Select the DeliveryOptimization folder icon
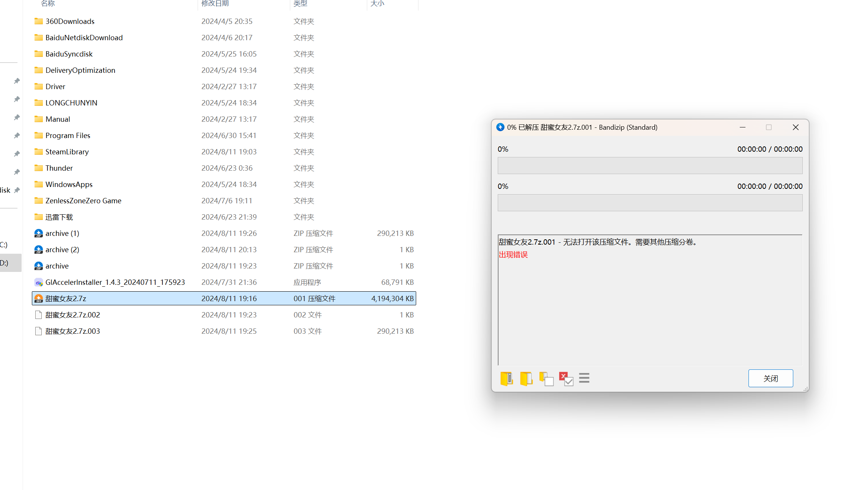The height and width of the screenshot is (490, 868). [38, 70]
